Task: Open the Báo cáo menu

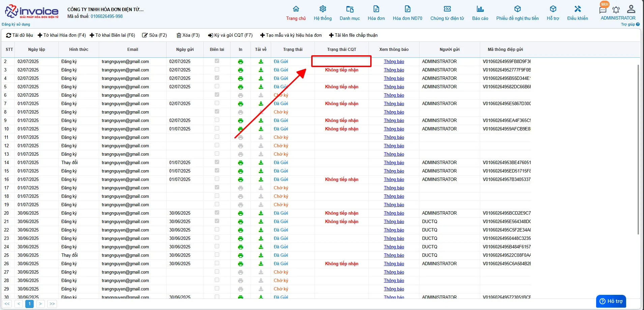Action: [480, 13]
